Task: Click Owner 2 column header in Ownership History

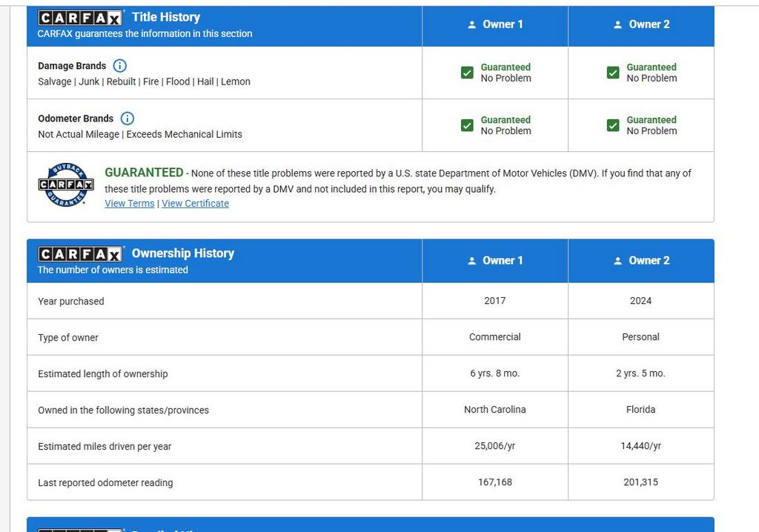Action: click(x=641, y=260)
